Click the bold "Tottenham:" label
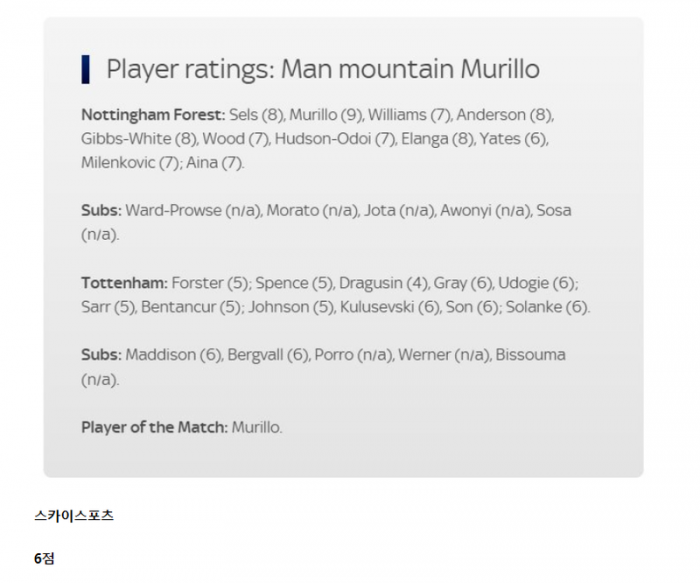 (x=124, y=283)
